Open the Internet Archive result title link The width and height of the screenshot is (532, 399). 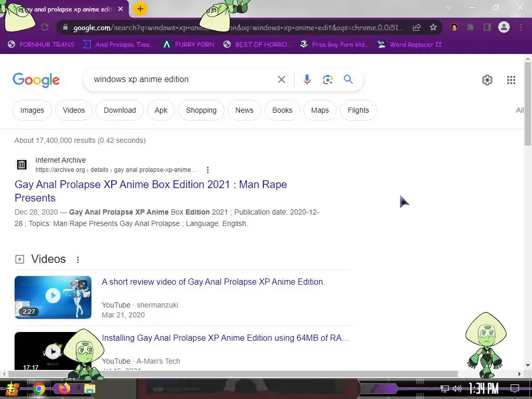click(x=151, y=191)
